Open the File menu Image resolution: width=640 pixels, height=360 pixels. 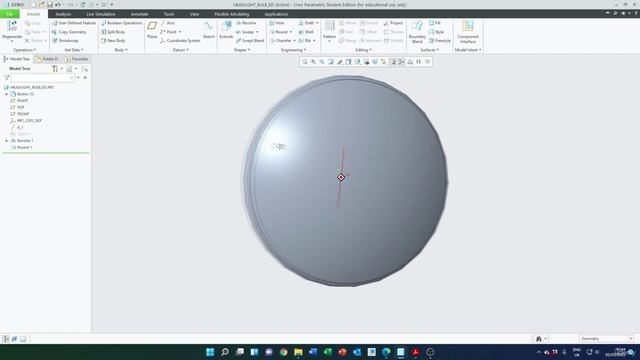click(x=9, y=14)
